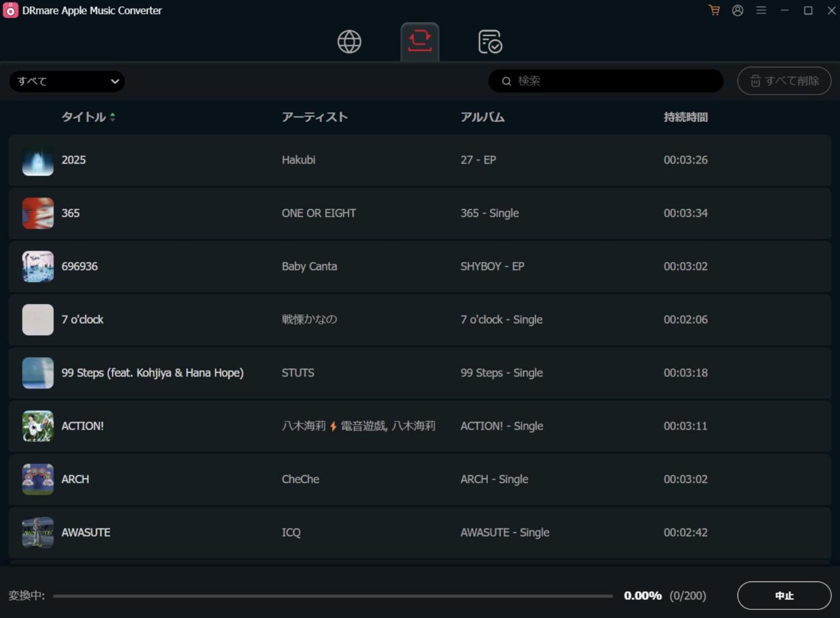Expand the すべて filter dropdown
840x618 pixels.
[67, 81]
